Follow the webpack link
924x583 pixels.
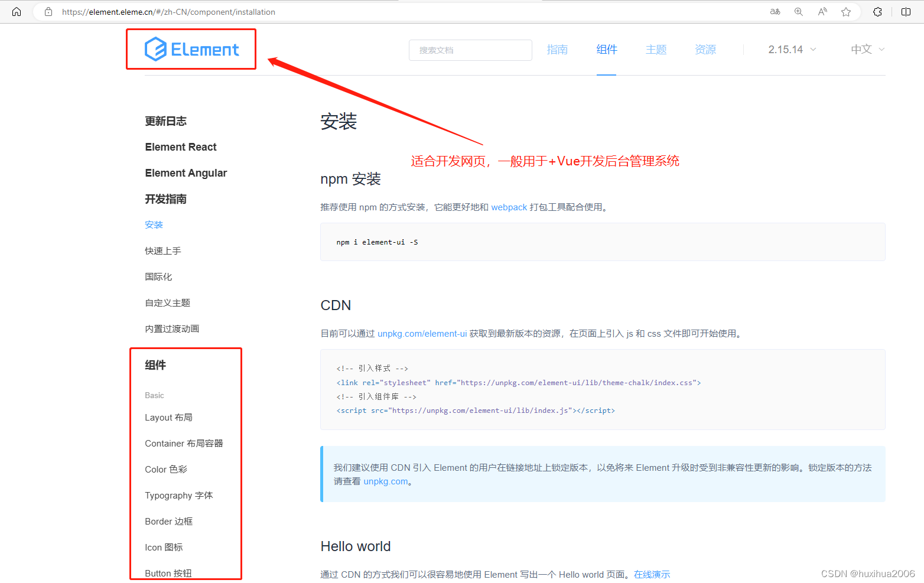(x=509, y=207)
